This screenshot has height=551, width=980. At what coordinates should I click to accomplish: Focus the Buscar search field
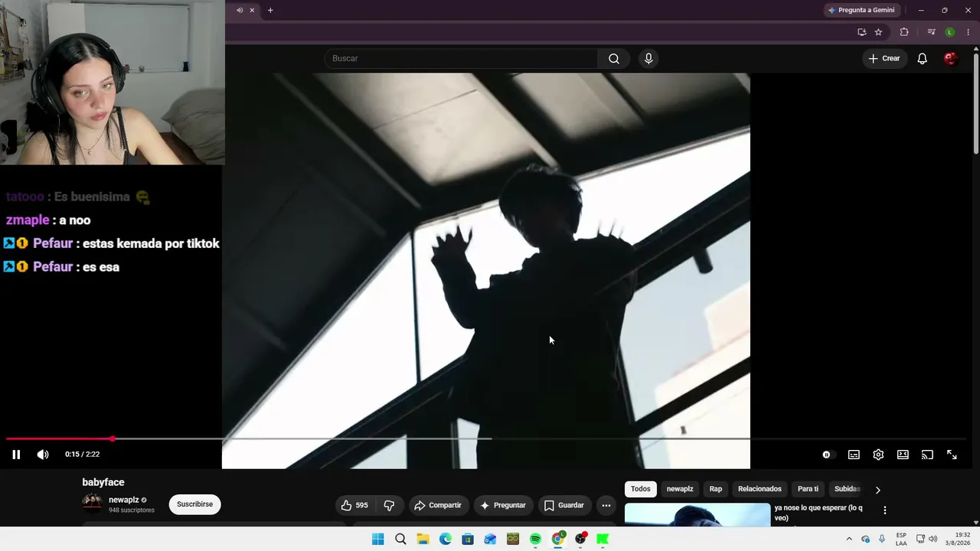pyautogui.click(x=461, y=58)
